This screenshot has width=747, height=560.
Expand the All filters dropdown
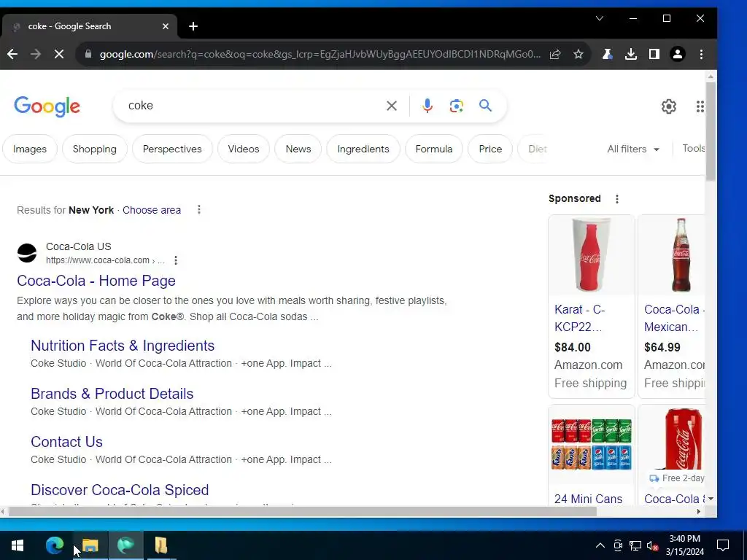pyautogui.click(x=633, y=149)
